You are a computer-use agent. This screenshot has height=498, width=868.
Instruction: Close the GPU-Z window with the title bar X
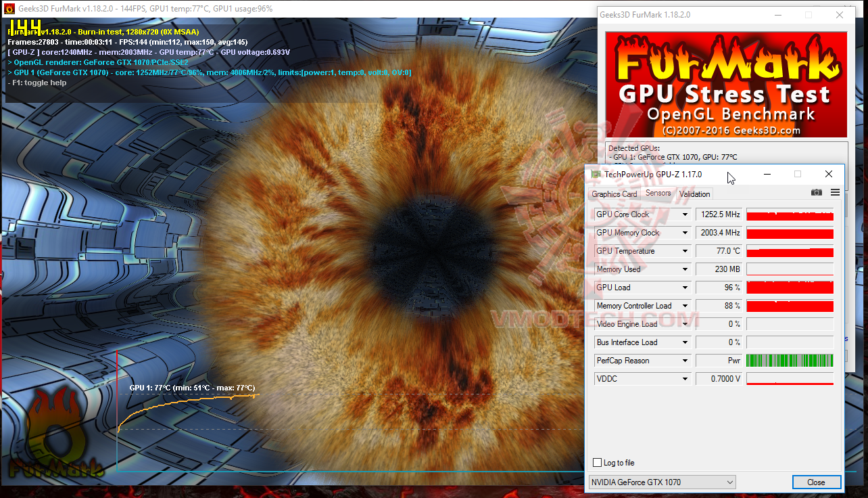click(829, 174)
